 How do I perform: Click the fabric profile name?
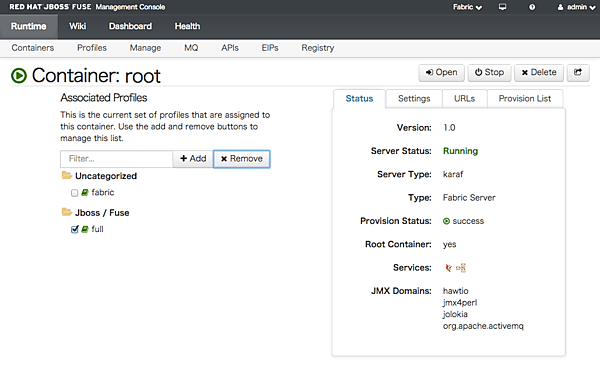click(x=103, y=192)
